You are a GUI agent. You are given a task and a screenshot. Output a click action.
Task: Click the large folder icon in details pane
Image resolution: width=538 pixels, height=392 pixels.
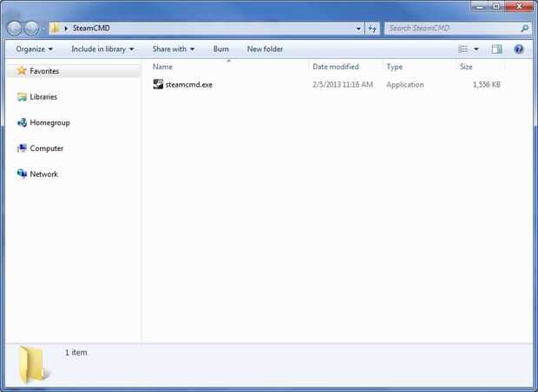(33, 365)
